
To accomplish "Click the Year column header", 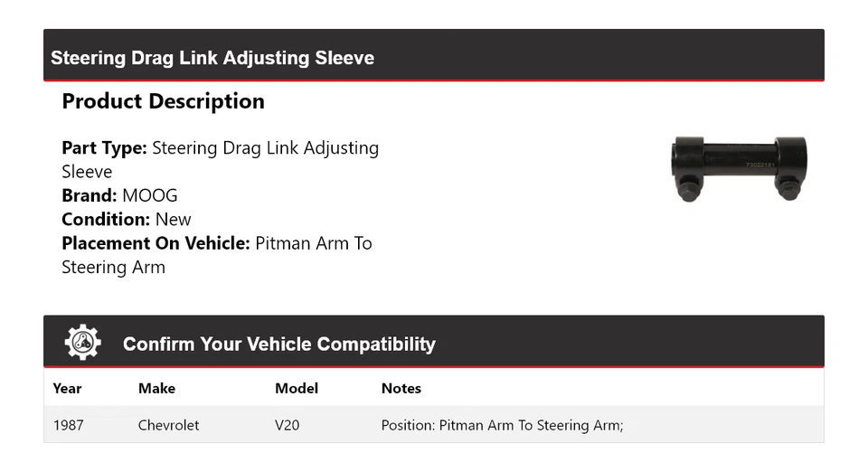I will (x=67, y=388).
